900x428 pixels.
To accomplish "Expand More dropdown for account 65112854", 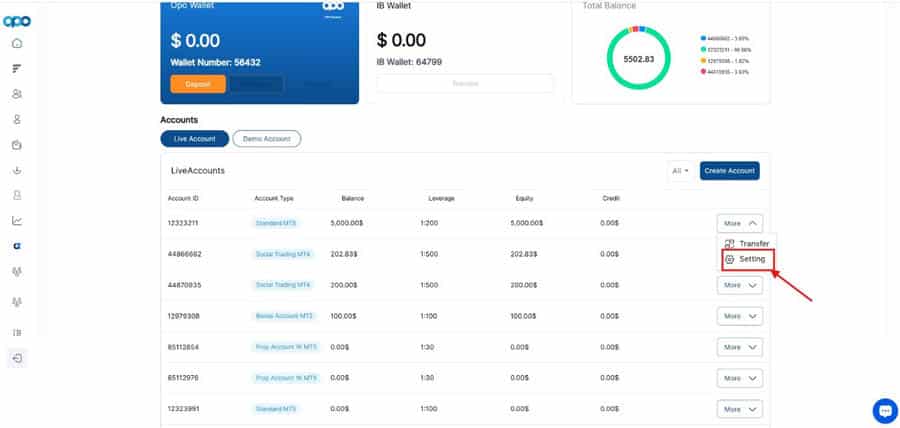I will pyautogui.click(x=740, y=347).
